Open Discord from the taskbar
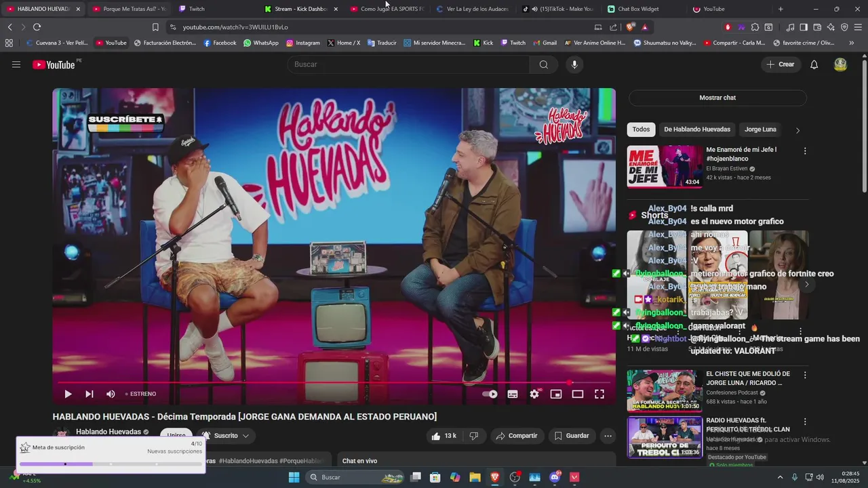 (x=555, y=477)
